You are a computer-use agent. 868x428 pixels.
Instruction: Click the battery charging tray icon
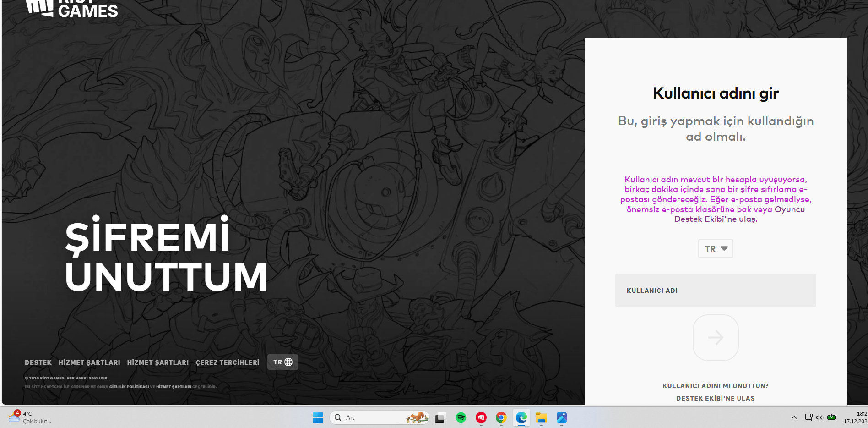pyautogui.click(x=832, y=417)
